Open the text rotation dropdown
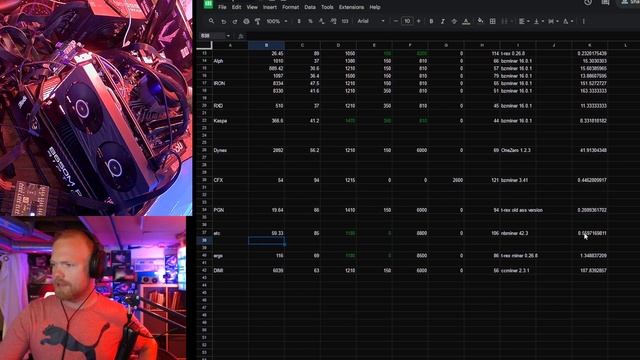 coord(568,21)
